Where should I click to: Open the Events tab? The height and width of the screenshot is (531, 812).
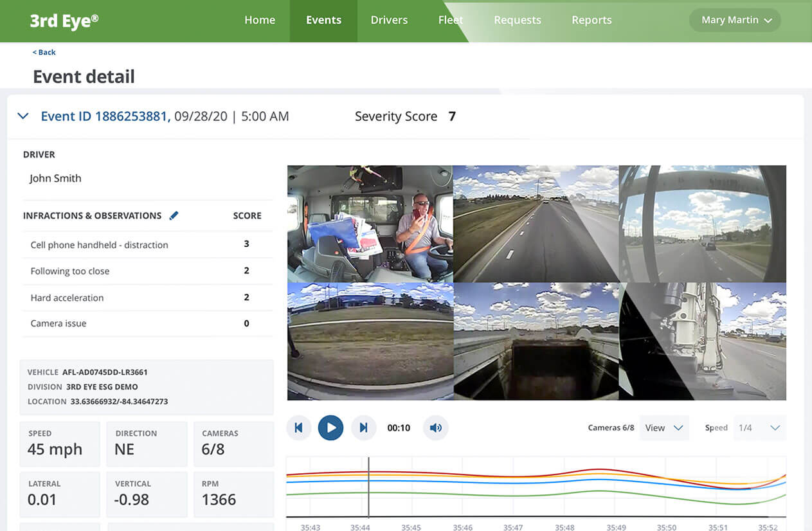point(323,20)
